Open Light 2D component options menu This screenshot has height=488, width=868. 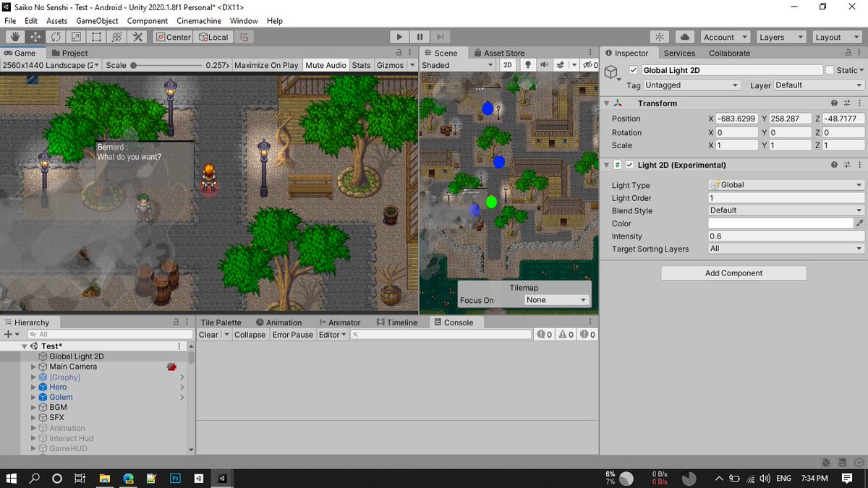click(x=859, y=165)
